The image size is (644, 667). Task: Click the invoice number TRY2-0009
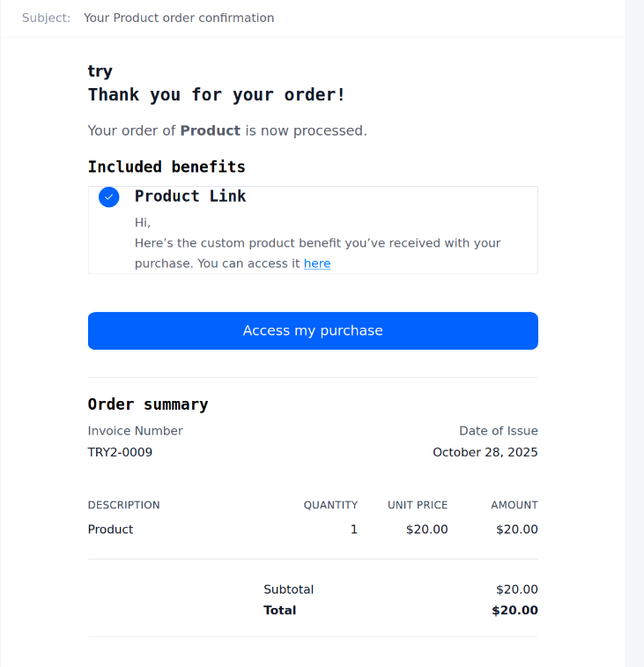tap(120, 452)
